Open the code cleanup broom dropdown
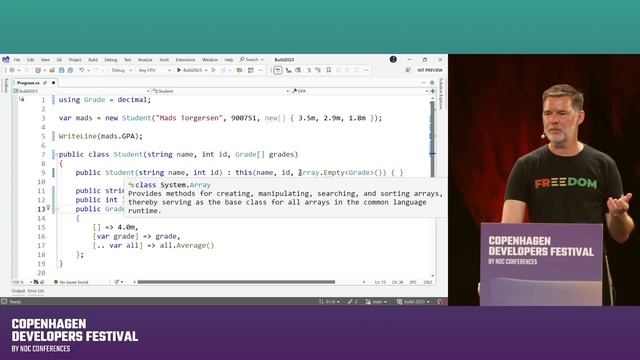This screenshot has width=640, height=360. point(119,282)
